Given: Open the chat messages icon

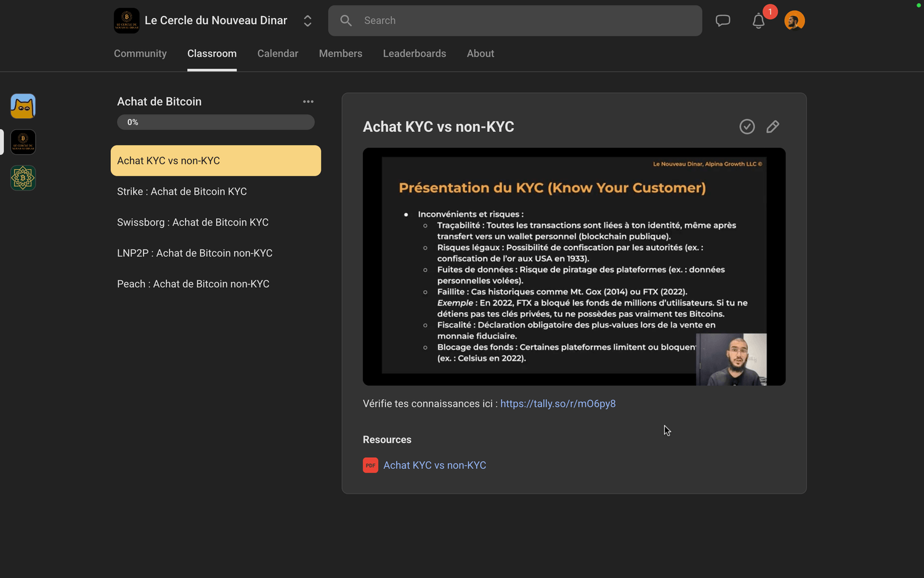Looking at the screenshot, I should coord(723,21).
